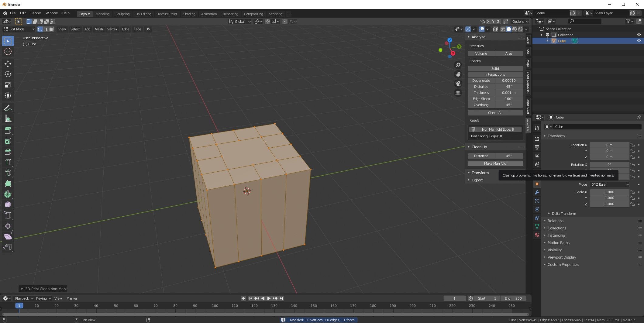Image resolution: width=644 pixels, height=323 pixels.
Task: Click the current frame field on the timeline
Action: tap(455, 298)
